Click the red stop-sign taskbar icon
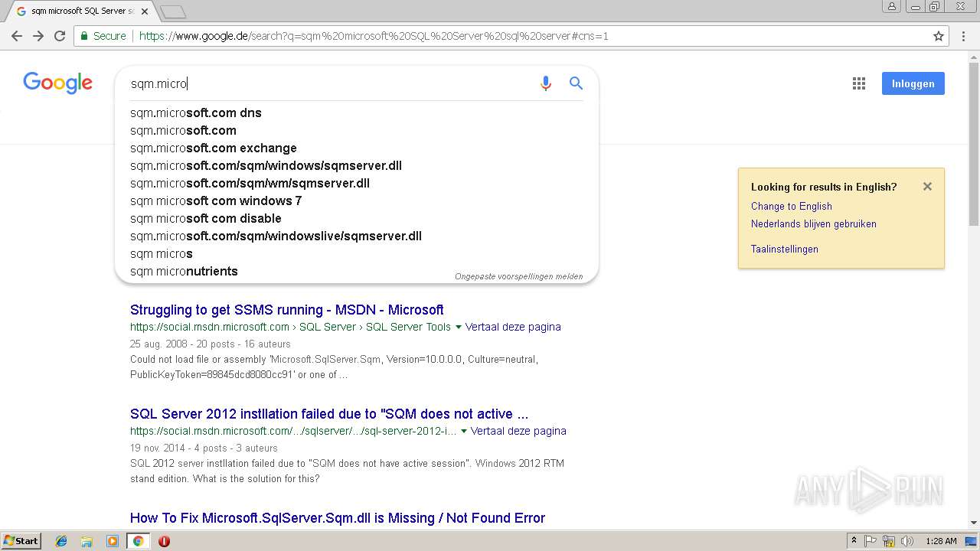This screenshot has height=551, width=980. (x=164, y=541)
